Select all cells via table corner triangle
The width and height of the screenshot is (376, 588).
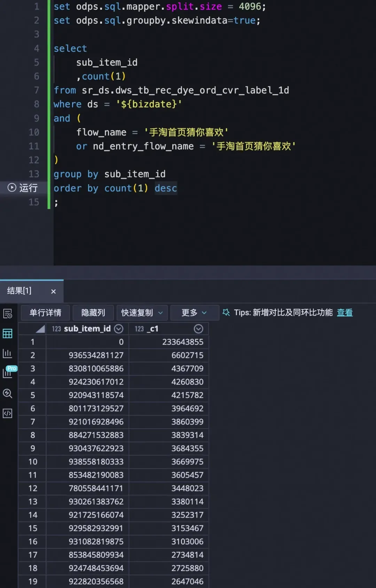point(40,329)
